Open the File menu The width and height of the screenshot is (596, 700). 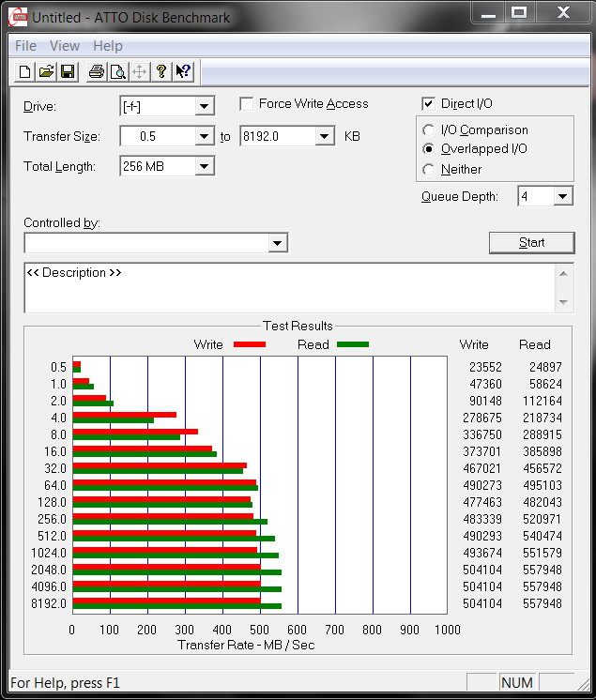[26, 46]
